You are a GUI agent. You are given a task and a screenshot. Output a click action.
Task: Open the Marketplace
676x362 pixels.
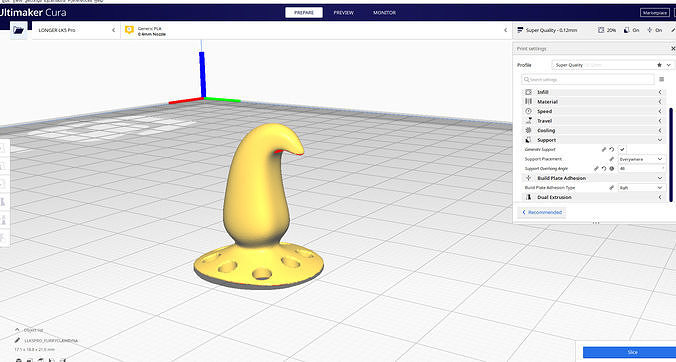pos(655,12)
